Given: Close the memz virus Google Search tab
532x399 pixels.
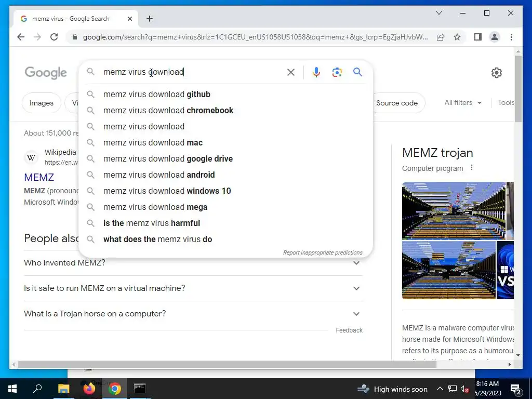Looking at the screenshot, I should click(x=129, y=19).
